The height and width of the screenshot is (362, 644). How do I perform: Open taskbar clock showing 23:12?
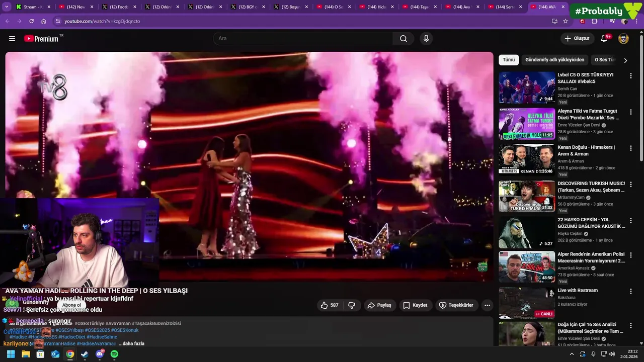(628, 354)
